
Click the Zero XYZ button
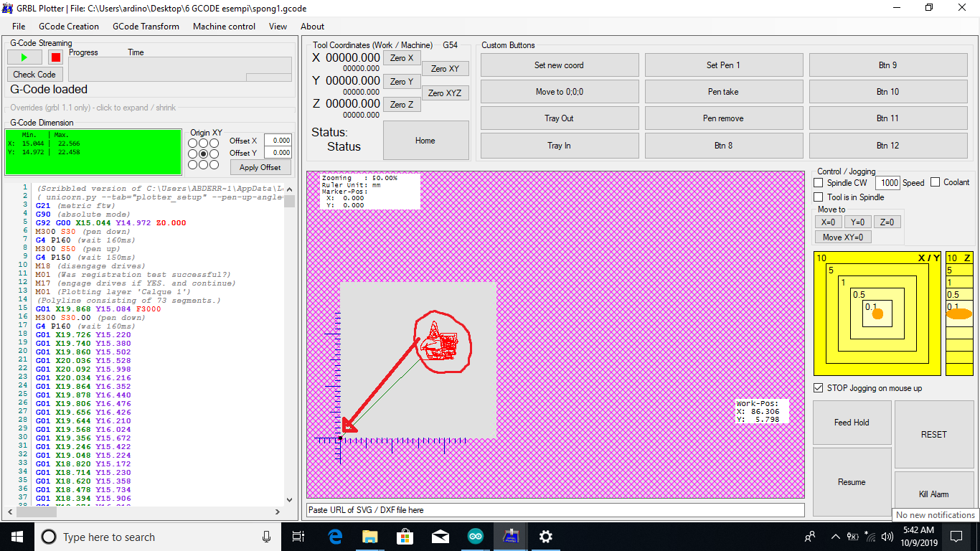pos(445,93)
